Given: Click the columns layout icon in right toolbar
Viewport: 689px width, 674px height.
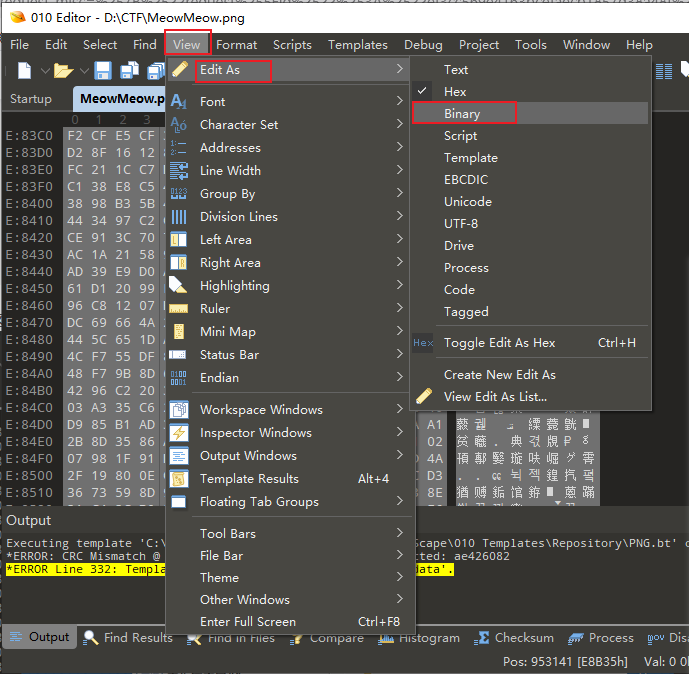Looking at the screenshot, I should click(x=664, y=71).
